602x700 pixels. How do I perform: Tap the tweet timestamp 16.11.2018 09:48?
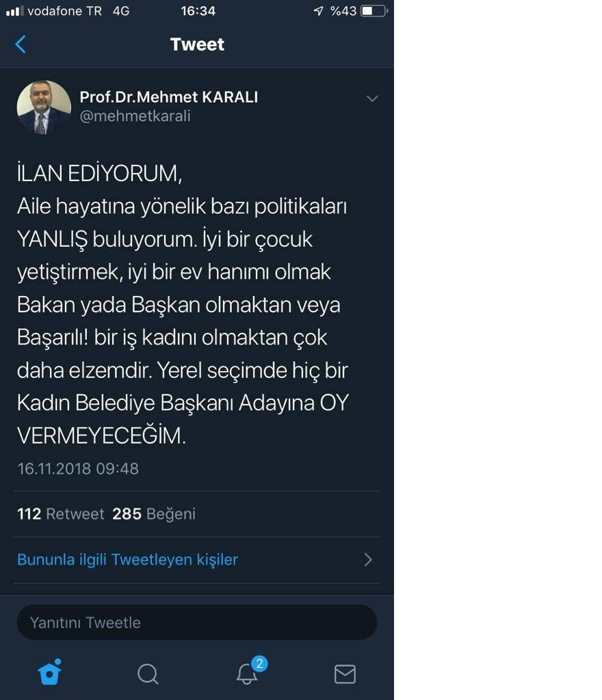(x=78, y=469)
